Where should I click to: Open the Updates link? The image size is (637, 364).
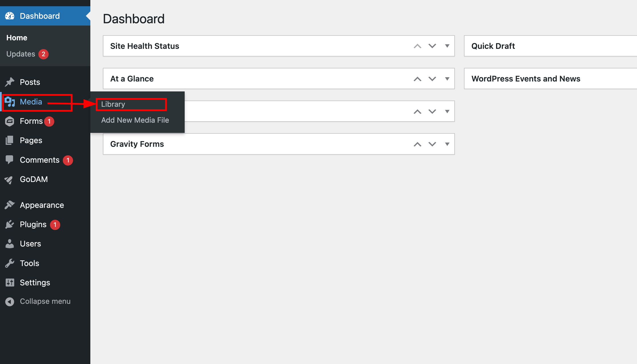tap(21, 54)
